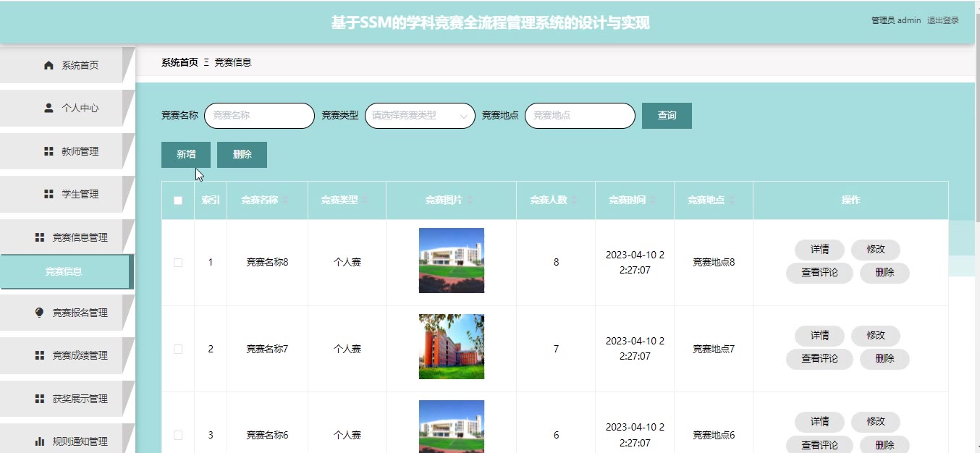The image size is (980, 453).
Task: Toggle the select-all checkbox in table header
Action: [178, 200]
